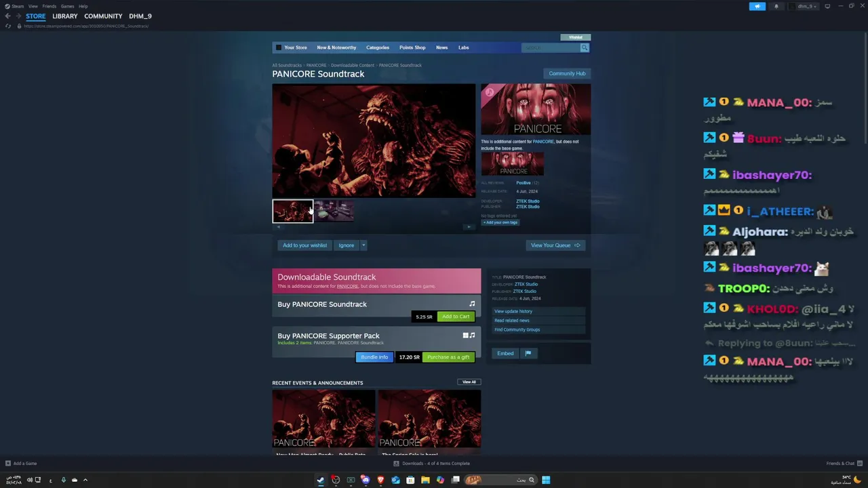Select the first screenshot thumbnail
This screenshot has height=488, width=868.
point(293,211)
